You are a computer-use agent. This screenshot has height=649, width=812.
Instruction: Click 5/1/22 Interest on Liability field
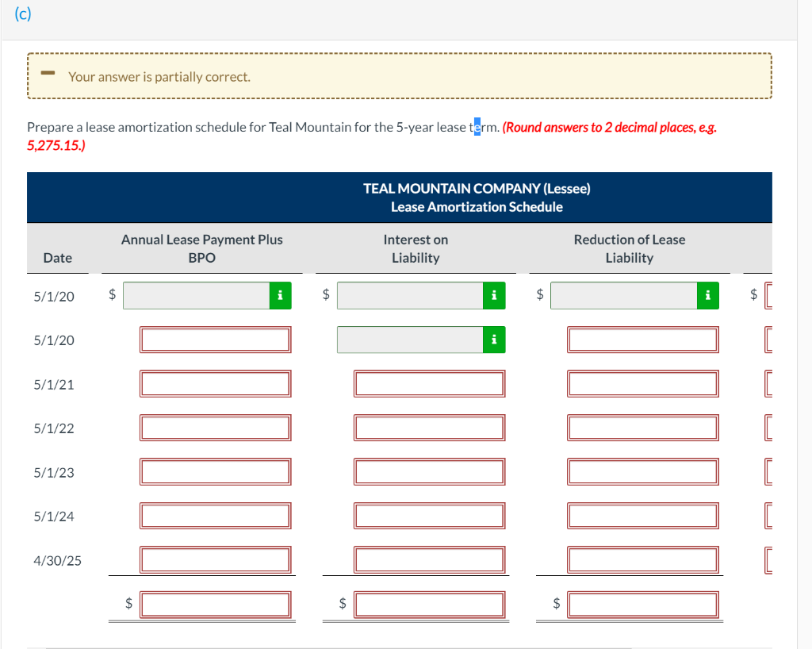pos(429,428)
